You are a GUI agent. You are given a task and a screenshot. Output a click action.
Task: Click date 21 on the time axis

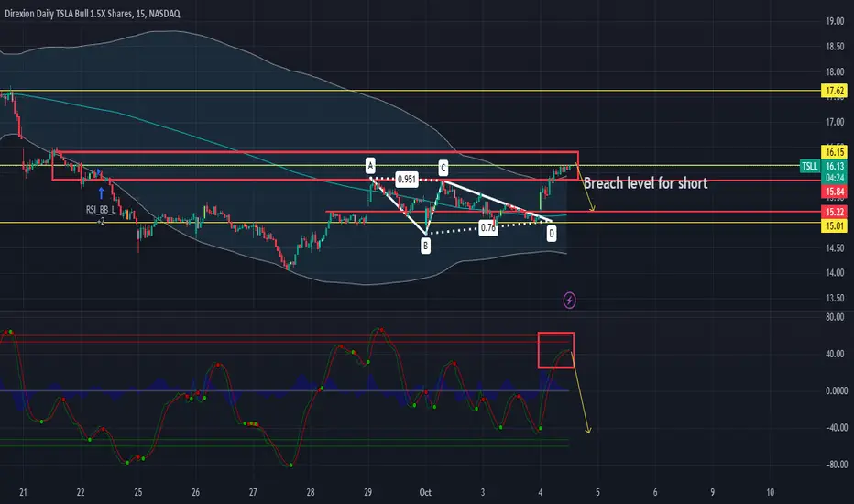pyautogui.click(x=23, y=493)
